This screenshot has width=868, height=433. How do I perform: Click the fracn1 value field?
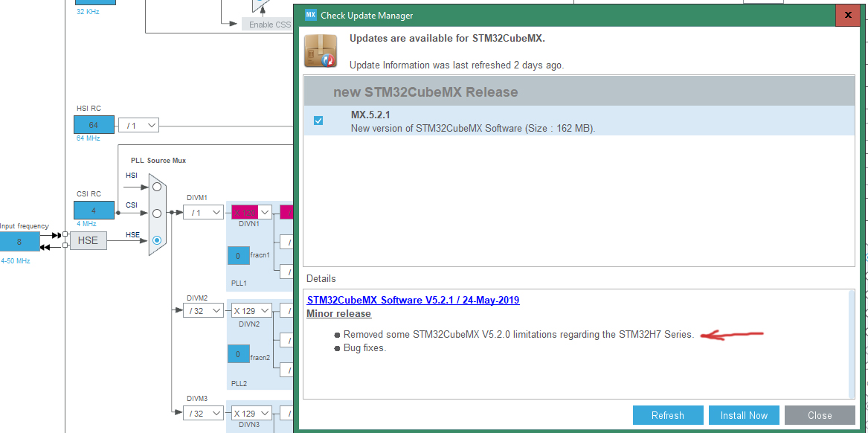point(238,255)
